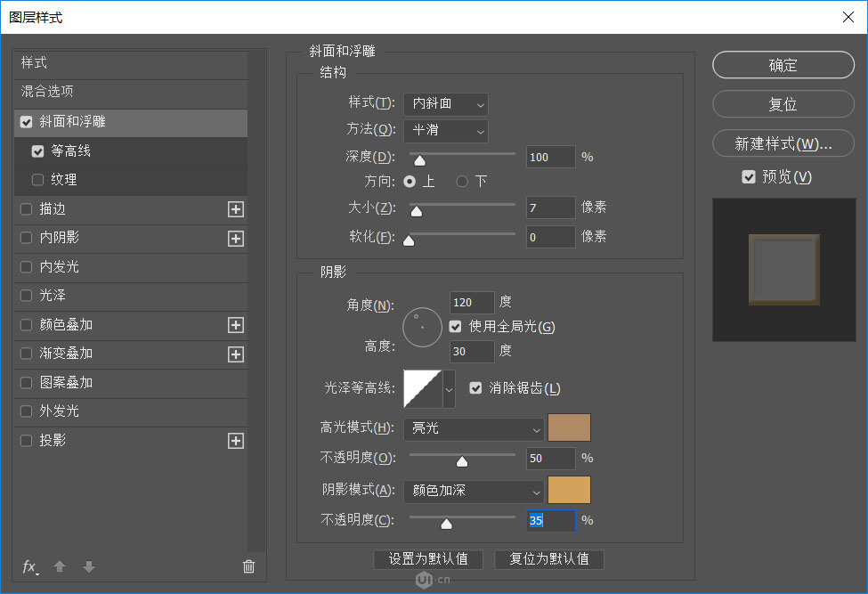Screen dimensions: 868x594
Task: Enable the 内发光 checkbox
Action: tap(26, 267)
